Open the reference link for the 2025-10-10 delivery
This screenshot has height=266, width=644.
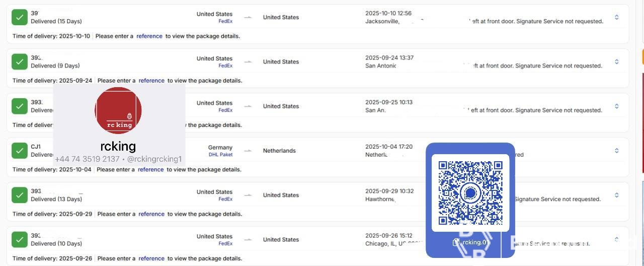(x=149, y=36)
